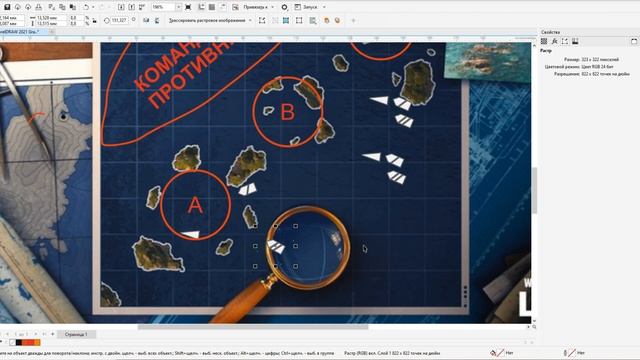Click the orange swatch in document palette
The width and height of the screenshot is (640, 360).
point(37,342)
